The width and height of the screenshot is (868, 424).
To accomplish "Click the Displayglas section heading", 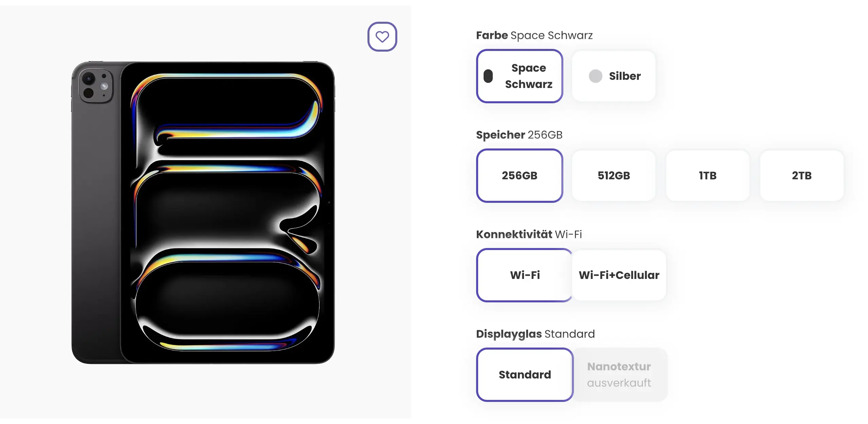I will click(509, 334).
